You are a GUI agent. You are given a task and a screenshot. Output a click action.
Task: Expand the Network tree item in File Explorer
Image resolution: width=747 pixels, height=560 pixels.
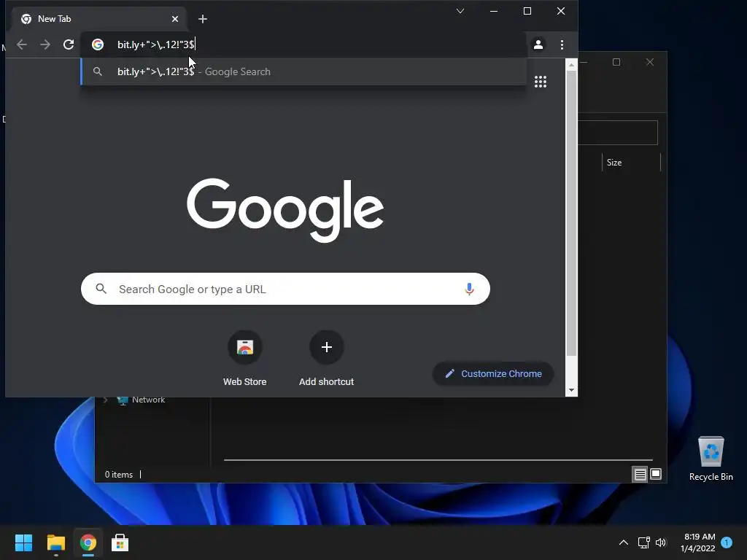point(105,400)
